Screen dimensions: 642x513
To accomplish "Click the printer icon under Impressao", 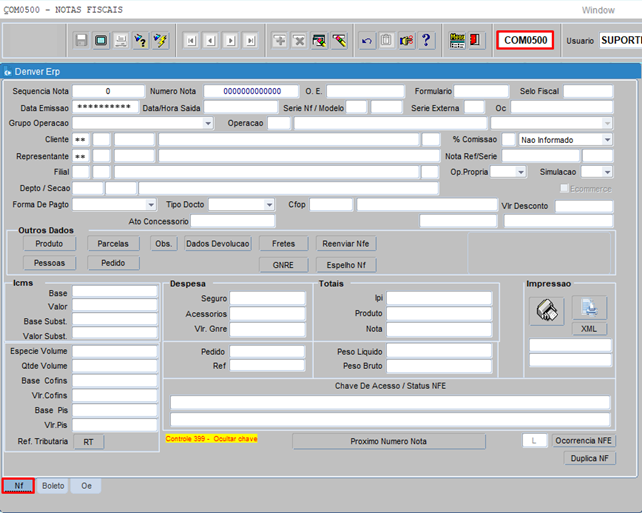I will click(x=547, y=310).
